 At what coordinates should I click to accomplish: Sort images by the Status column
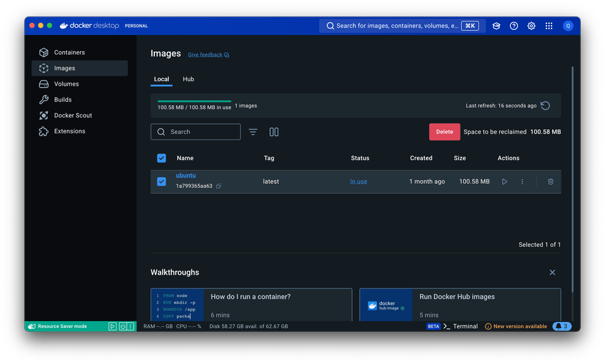[x=360, y=158]
